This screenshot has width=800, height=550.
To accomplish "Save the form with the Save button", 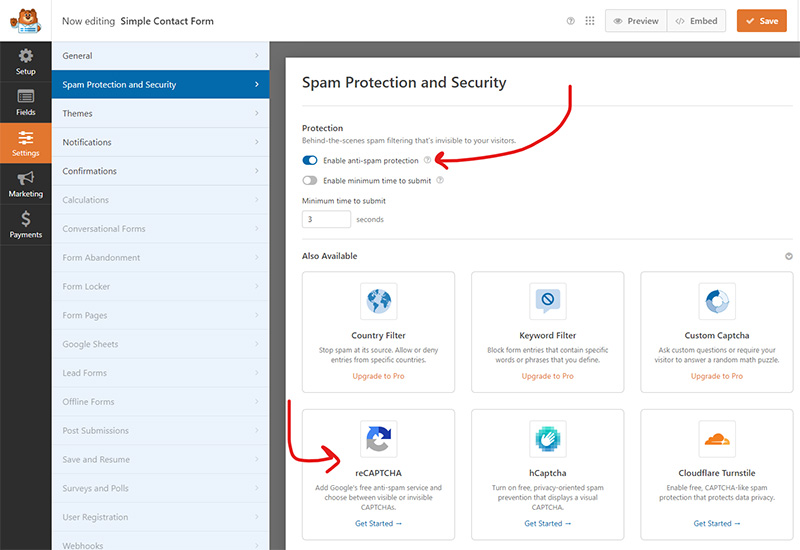I will [x=762, y=21].
